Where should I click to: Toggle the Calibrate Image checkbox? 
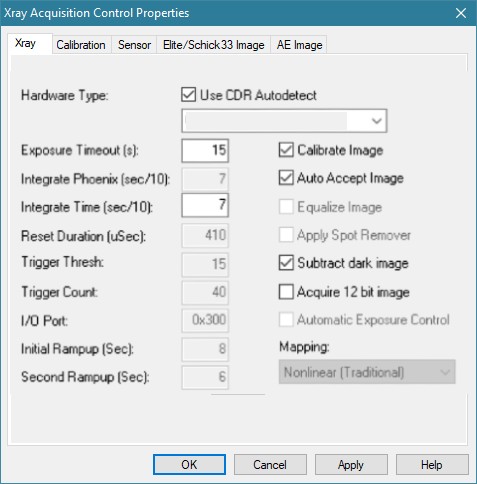click(286, 150)
